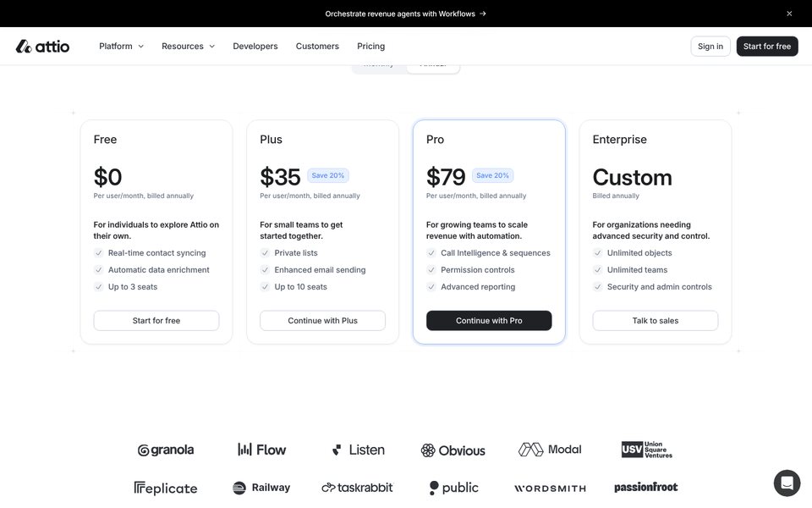Click the Wordsmith logo
Screen dimensions: 812x508
tap(550, 489)
